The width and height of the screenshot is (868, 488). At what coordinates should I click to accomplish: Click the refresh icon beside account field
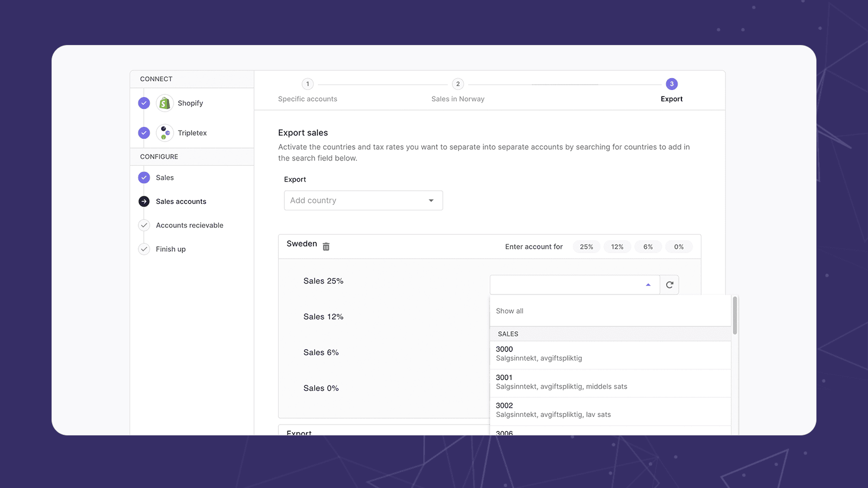coord(669,285)
